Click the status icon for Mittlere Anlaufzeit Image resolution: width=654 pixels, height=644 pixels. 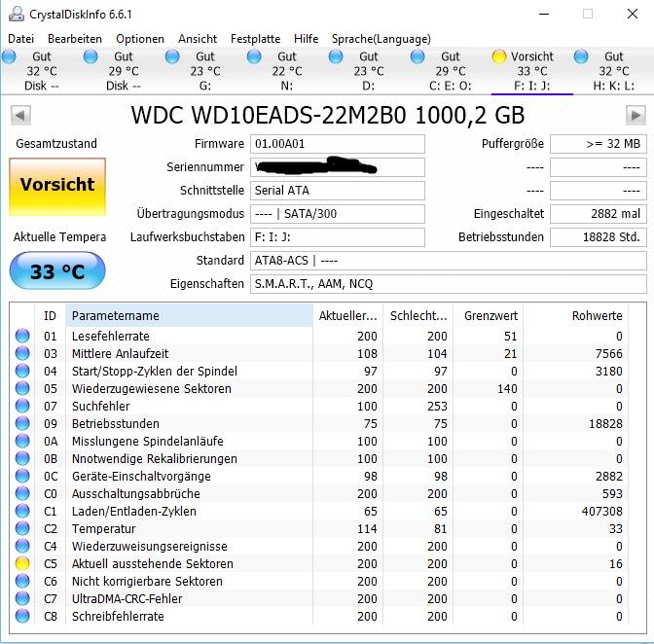click(x=22, y=353)
